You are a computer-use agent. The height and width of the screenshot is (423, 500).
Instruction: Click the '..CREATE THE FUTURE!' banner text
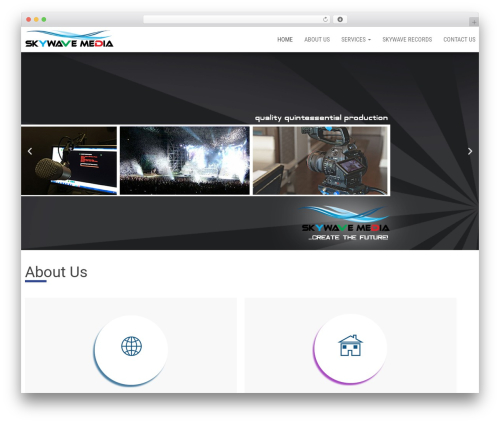[348, 237]
